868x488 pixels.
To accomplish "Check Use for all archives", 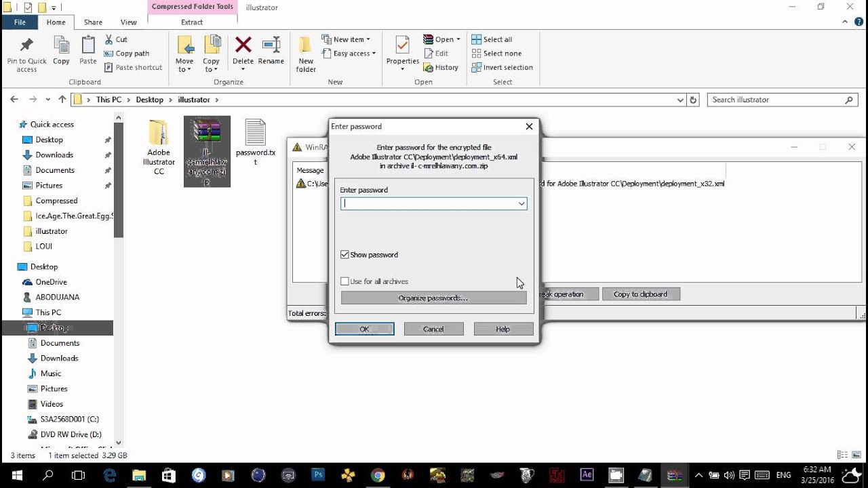I will tap(345, 281).
